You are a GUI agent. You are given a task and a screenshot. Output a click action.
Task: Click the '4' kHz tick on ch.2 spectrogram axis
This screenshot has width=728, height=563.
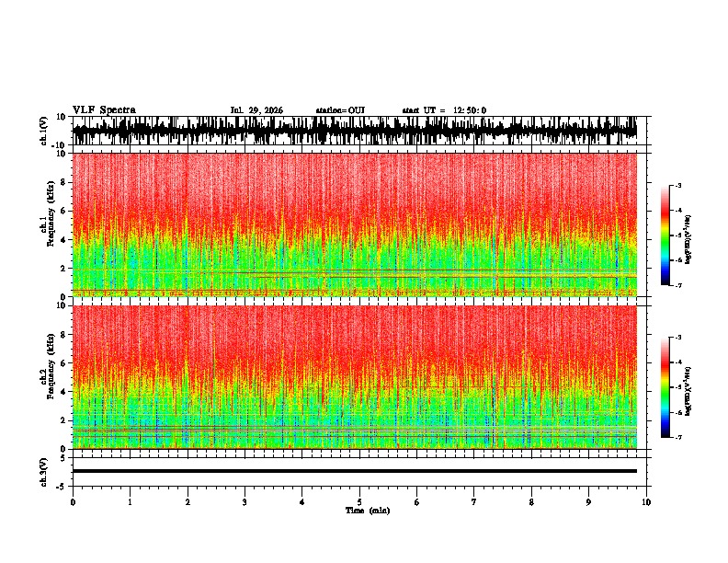(63, 392)
